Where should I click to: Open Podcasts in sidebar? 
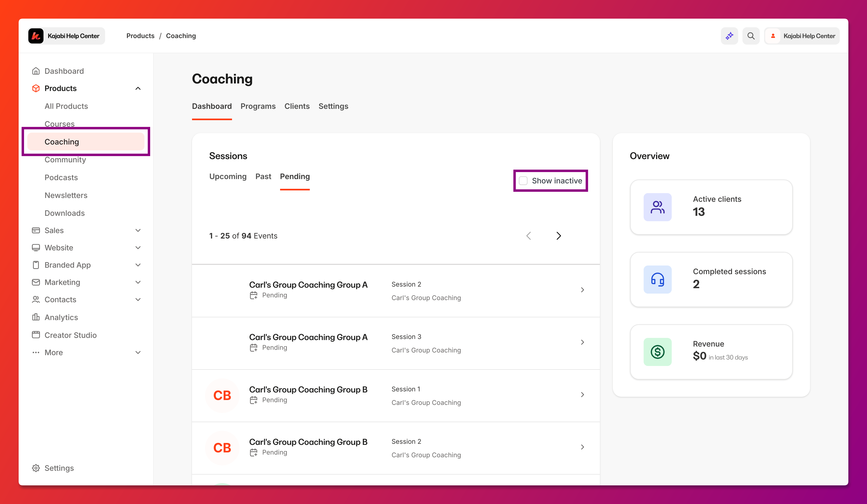tap(61, 177)
